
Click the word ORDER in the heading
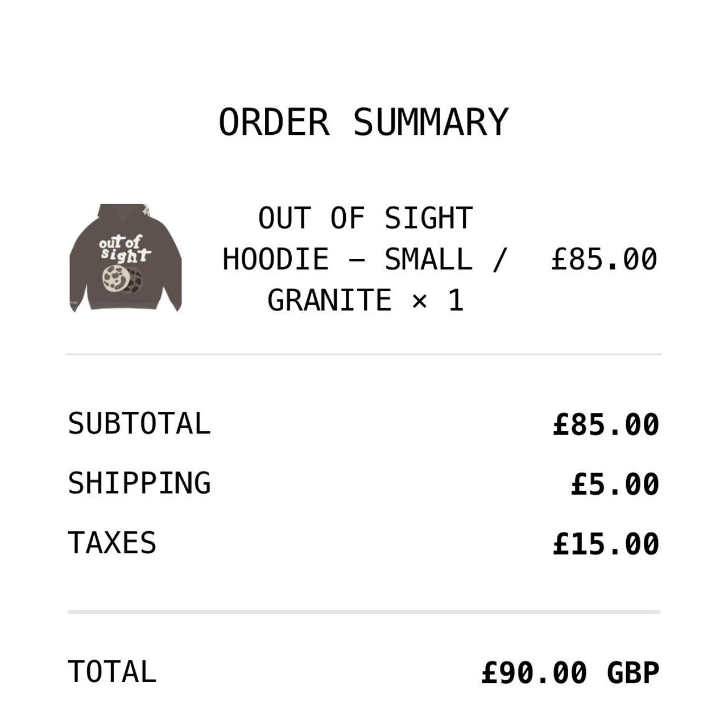pyautogui.click(x=274, y=122)
